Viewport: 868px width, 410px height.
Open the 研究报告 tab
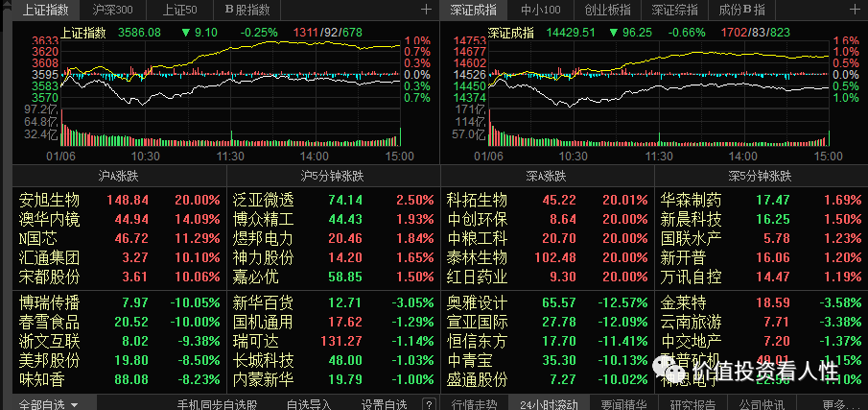[x=692, y=404]
